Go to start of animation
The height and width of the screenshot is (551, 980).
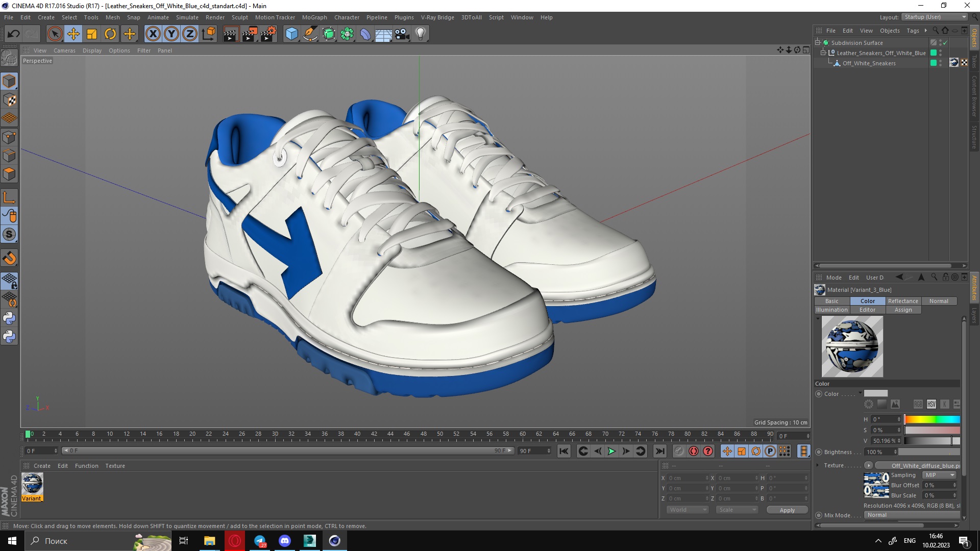[564, 451]
